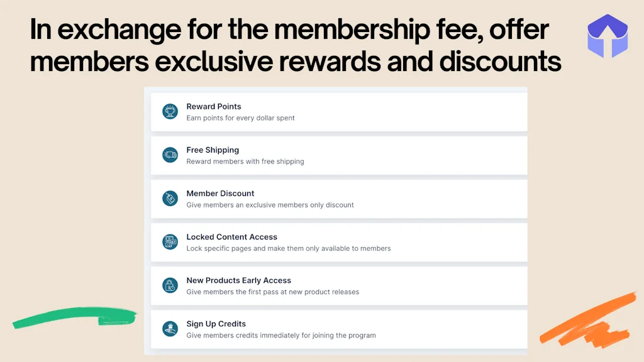The height and width of the screenshot is (362, 644).
Task: Click the Sign Up Credits hand icon
Action: tap(170, 328)
